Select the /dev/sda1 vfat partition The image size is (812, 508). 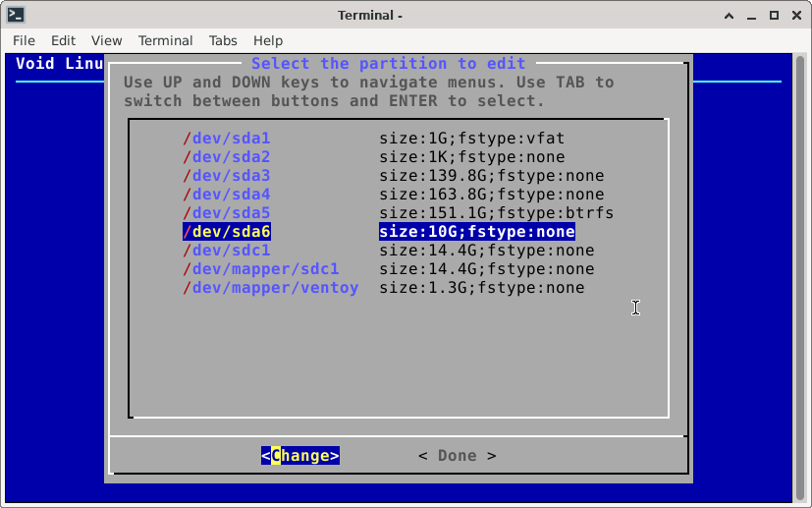pos(227,139)
